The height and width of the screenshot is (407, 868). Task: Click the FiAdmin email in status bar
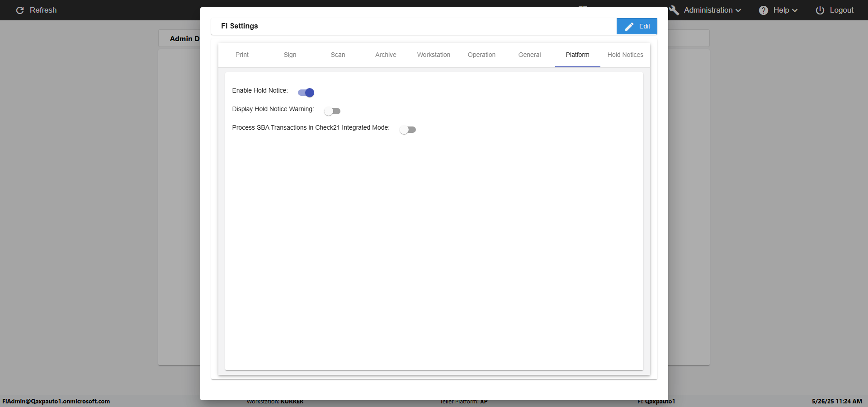[56, 401]
